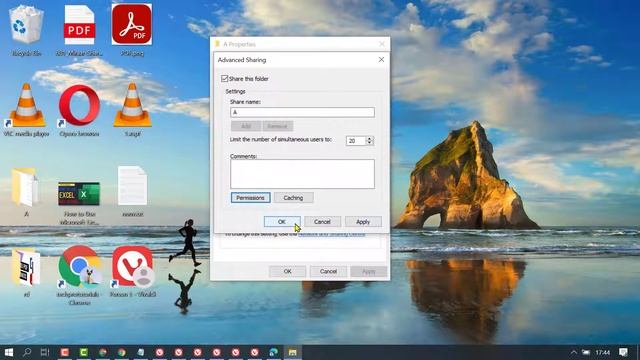Switch to the green app taskbar icon
Viewport: 640px width, 360px height.
point(84,352)
